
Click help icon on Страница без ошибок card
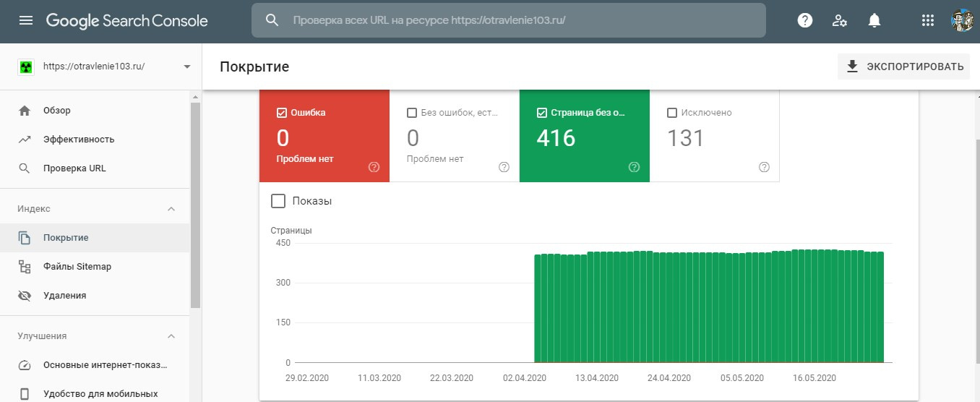coord(634,167)
